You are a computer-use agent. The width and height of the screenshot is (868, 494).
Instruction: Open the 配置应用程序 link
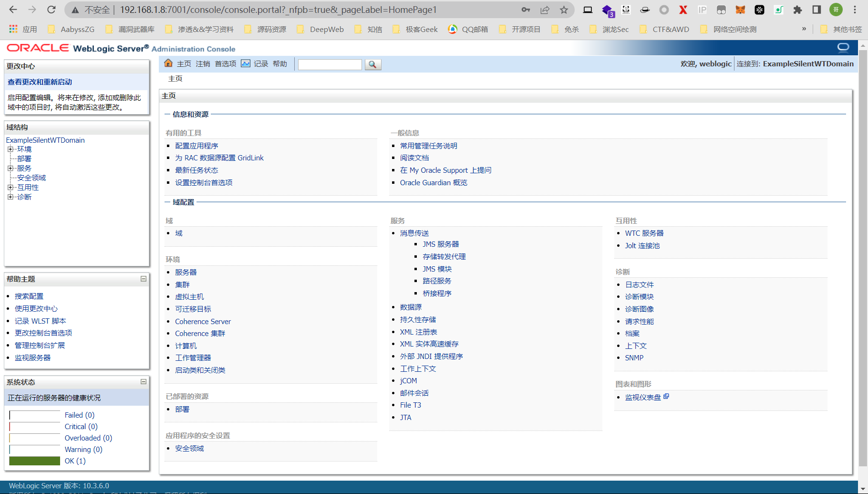196,146
